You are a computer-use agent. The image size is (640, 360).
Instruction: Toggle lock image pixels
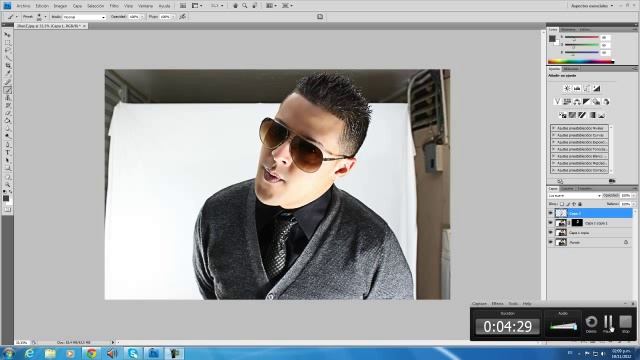568,204
